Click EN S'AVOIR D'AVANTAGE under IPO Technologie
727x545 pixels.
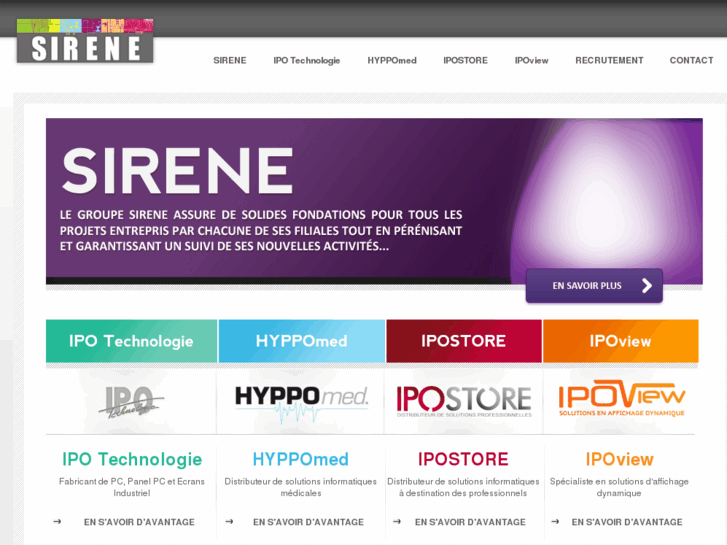tap(139, 522)
